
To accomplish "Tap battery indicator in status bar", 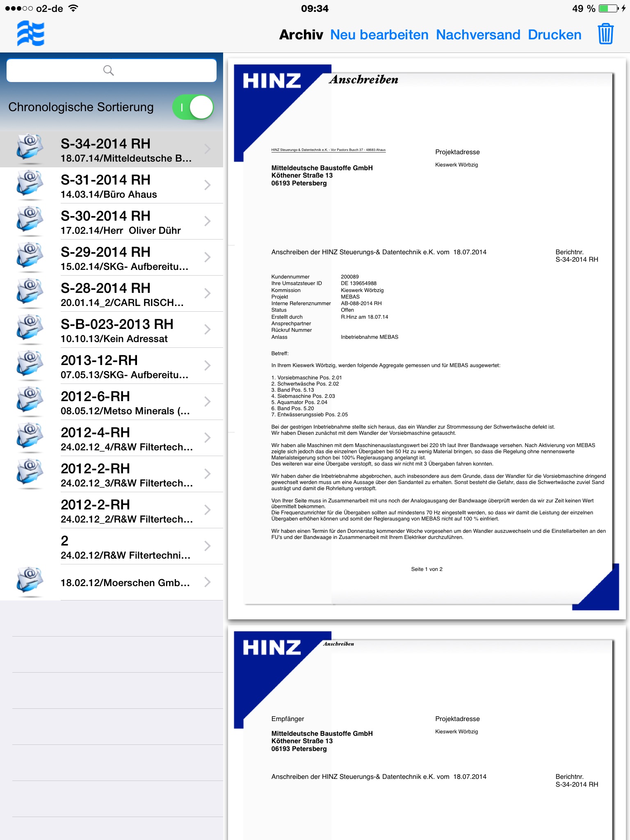I will 608,8.
